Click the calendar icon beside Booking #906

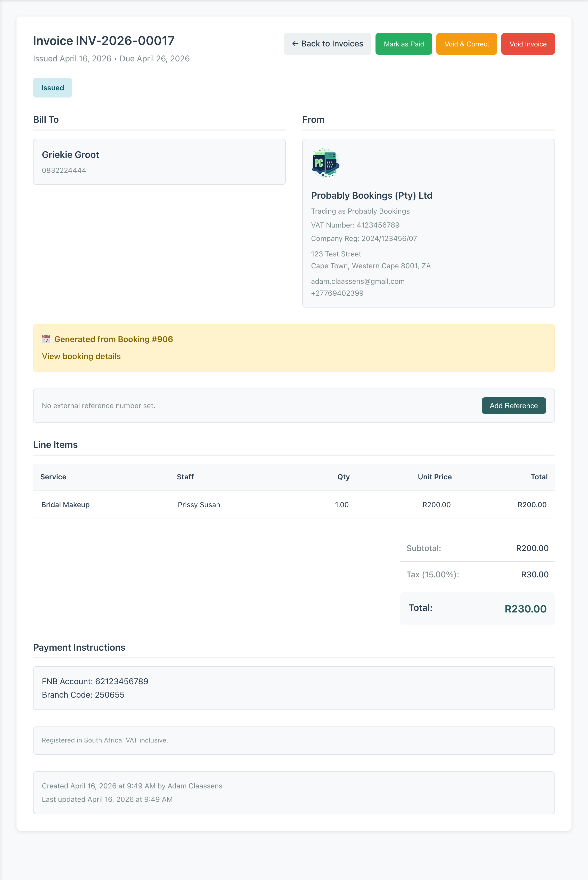46,339
